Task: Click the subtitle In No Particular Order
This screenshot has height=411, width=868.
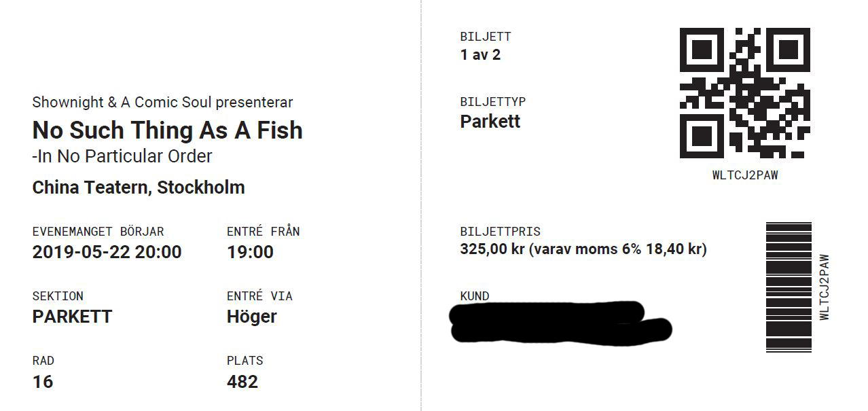Action: (x=122, y=156)
